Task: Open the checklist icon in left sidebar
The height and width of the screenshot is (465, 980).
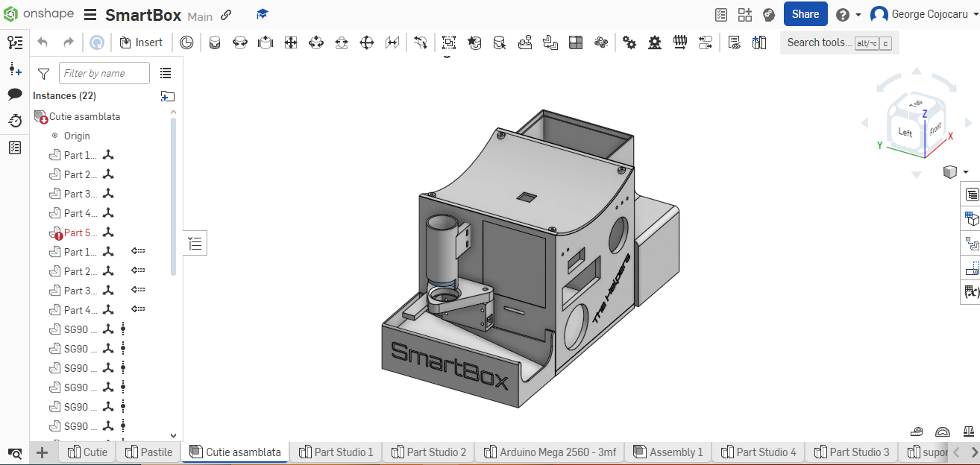Action: pos(15,148)
